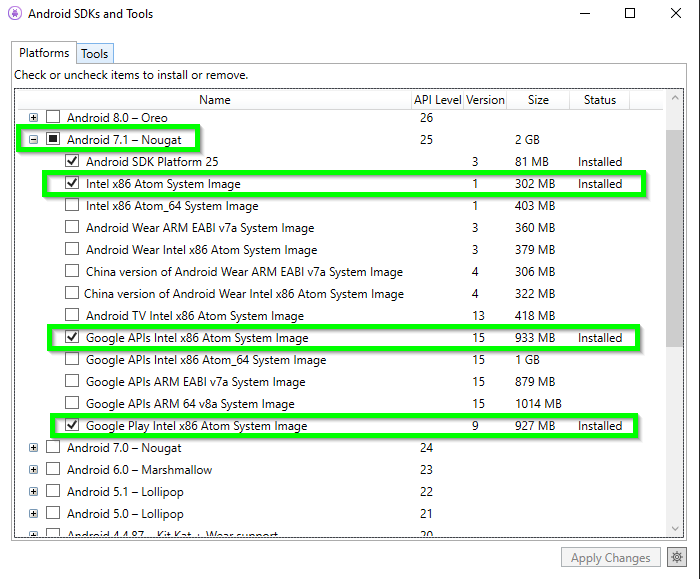700x579 pixels.
Task: Click API level 26 cell
Action: pyautogui.click(x=426, y=118)
